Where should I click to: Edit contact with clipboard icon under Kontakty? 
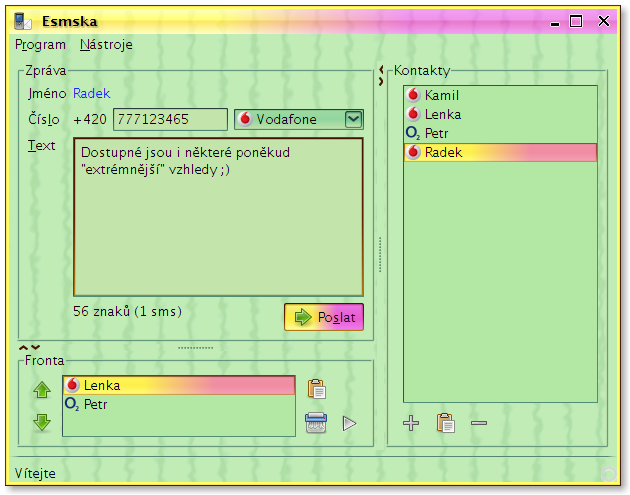(x=446, y=423)
